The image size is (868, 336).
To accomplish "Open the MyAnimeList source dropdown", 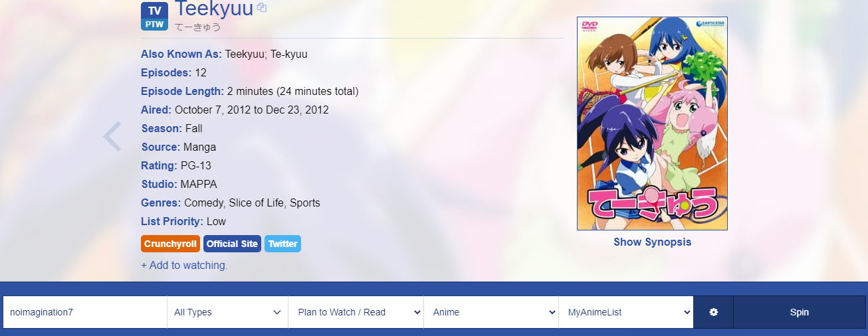I will 626,312.
